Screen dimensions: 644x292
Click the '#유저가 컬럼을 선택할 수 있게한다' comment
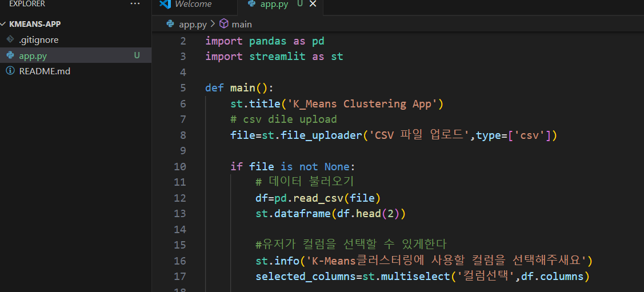tap(351, 245)
